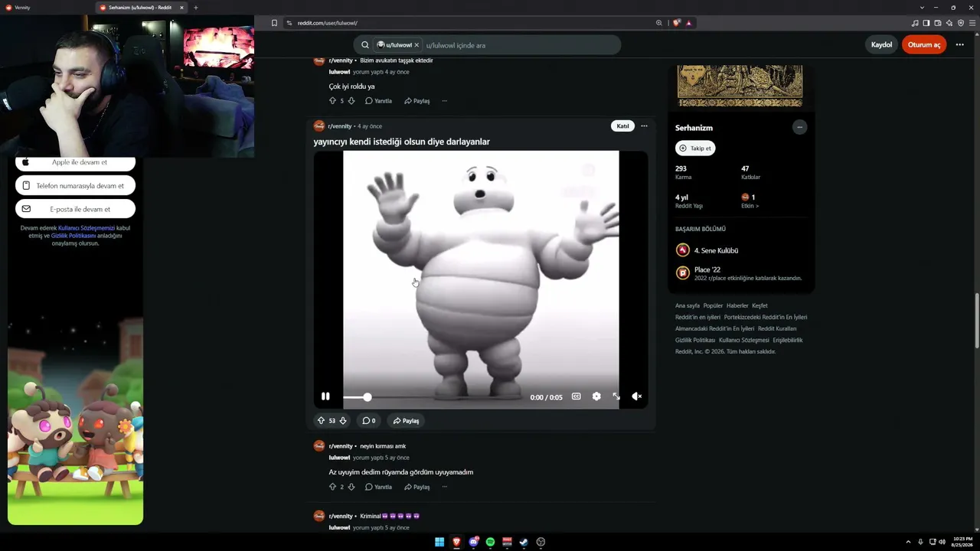Focus the 'u/lulwowl içinde ara' search field
Image resolution: width=980 pixels, height=551 pixels.
pyautogui.click(x=519, y=45)
